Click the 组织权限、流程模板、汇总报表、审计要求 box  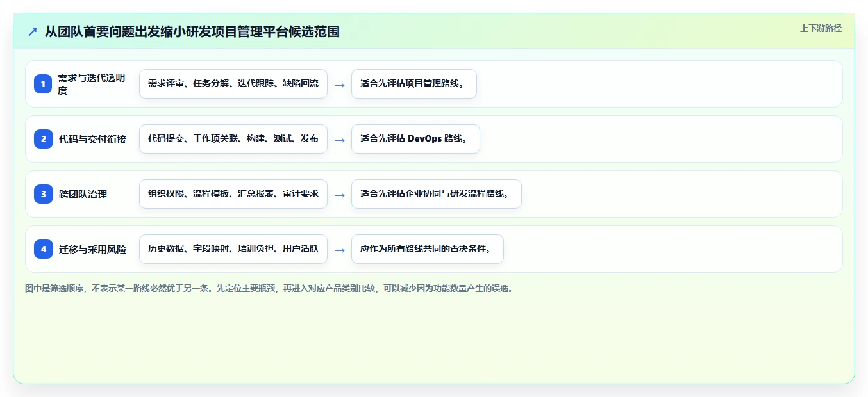click(233, 194)
